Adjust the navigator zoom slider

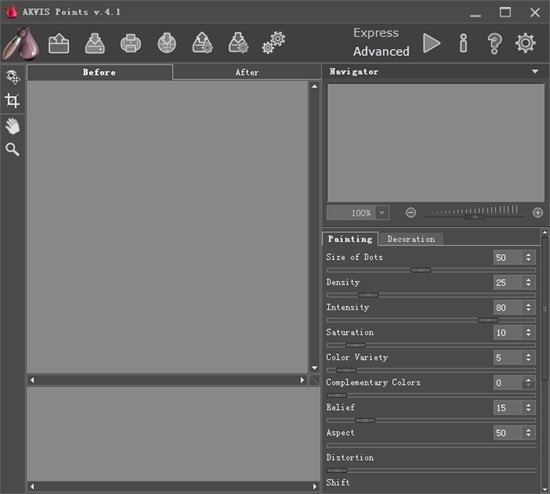tap(474, 217)
